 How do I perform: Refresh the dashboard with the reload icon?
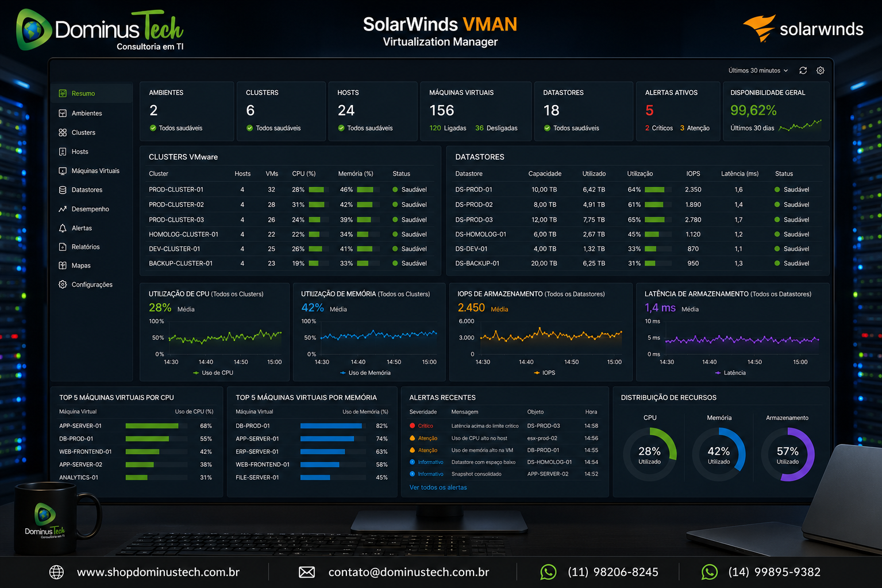pos(803,71)
